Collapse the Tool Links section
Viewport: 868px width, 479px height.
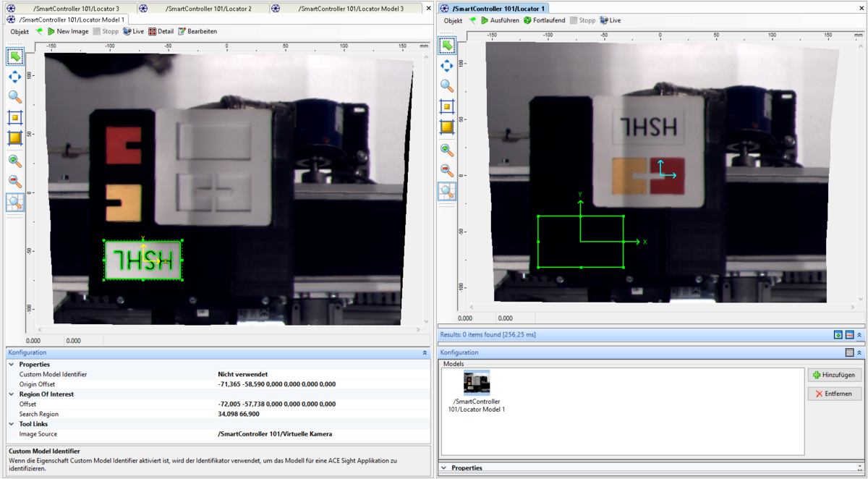(x=12, y=424)
